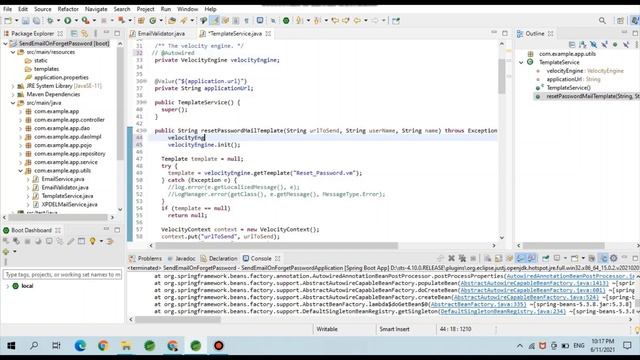This screenshot has height=360, width=640.
Task: Open the File menu
Action: pos(7,9)
